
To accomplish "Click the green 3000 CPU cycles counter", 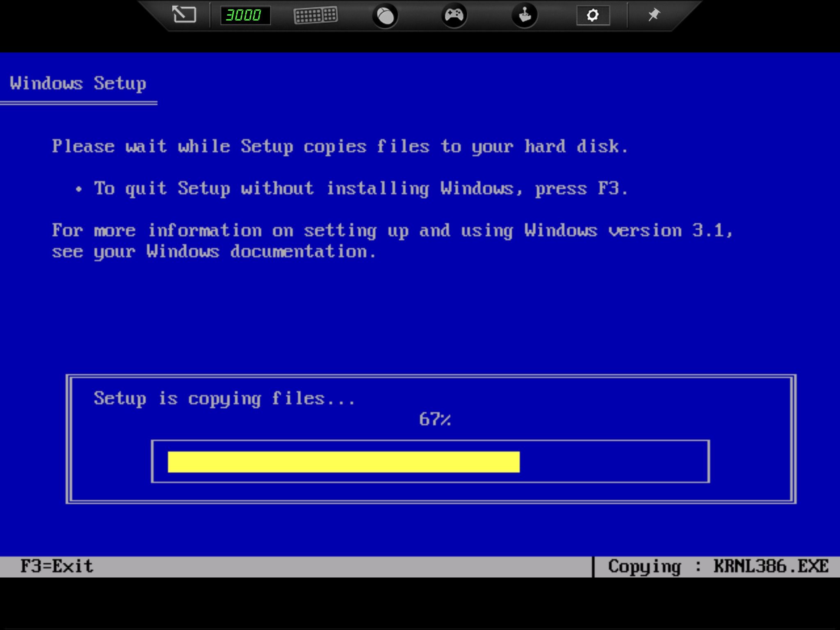I will pyautogui.click(x=244, y=15).
